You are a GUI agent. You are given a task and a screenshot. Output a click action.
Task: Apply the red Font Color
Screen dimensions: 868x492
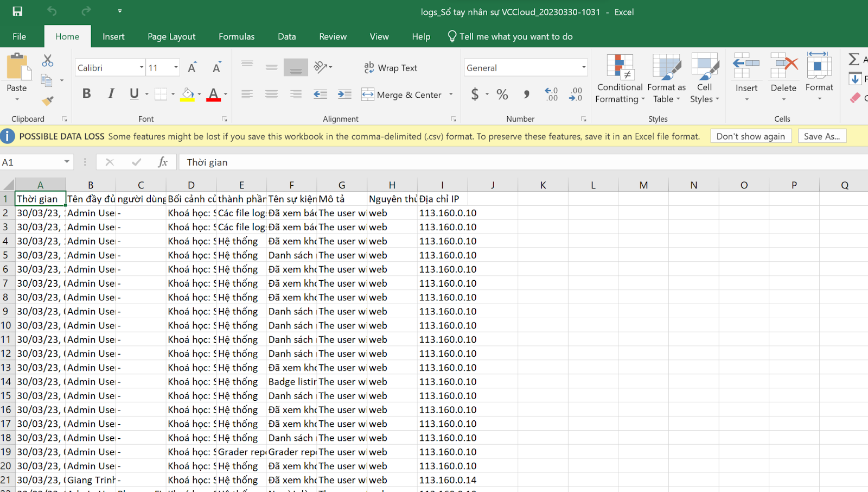pyautogui.click(x=214, y=94)
